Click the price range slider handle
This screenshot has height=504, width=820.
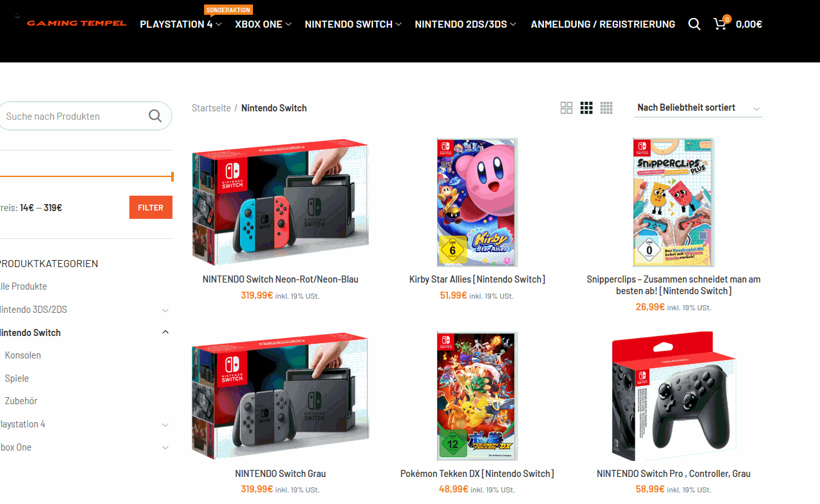[172, 176]
